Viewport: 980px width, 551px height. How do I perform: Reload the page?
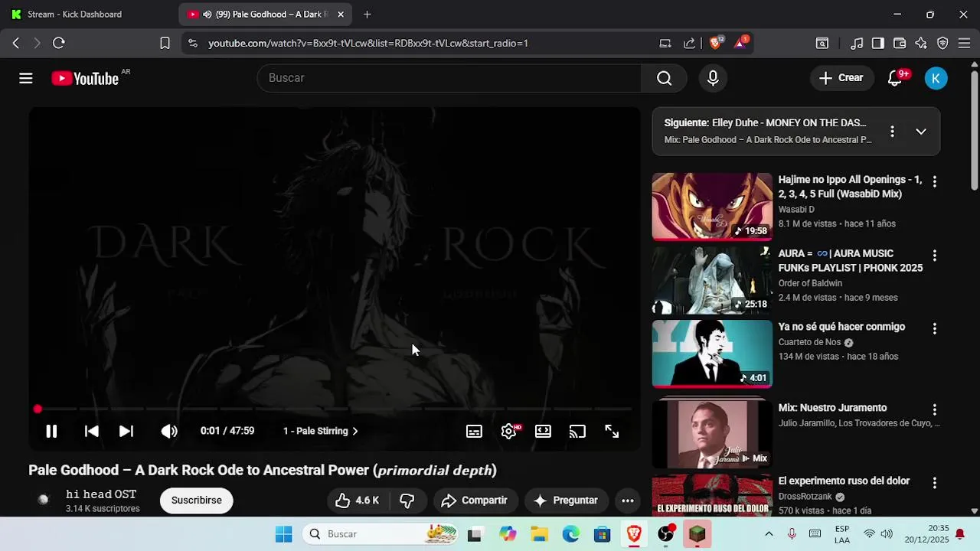59,44
